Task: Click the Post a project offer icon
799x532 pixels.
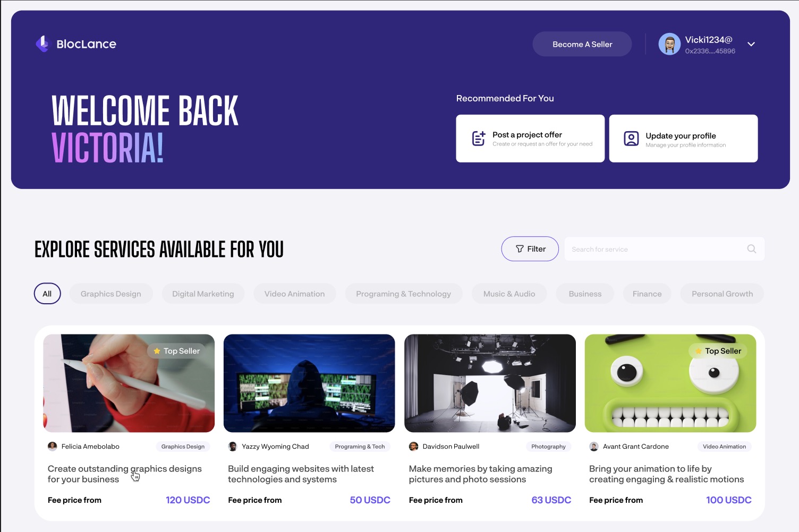Action: click(479, 139)
